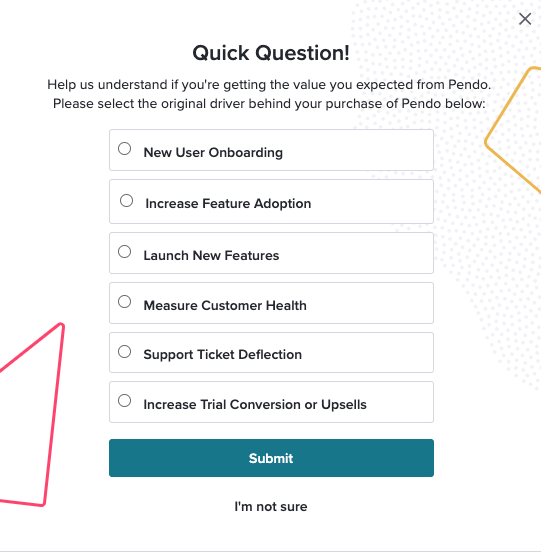Submit the survey answer

tap(271, 458)
